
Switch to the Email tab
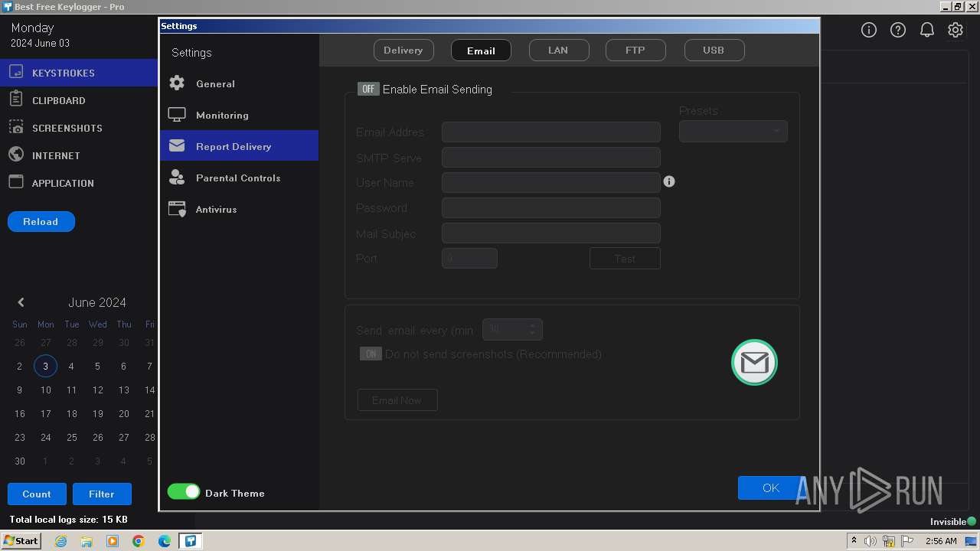[481, 51]
